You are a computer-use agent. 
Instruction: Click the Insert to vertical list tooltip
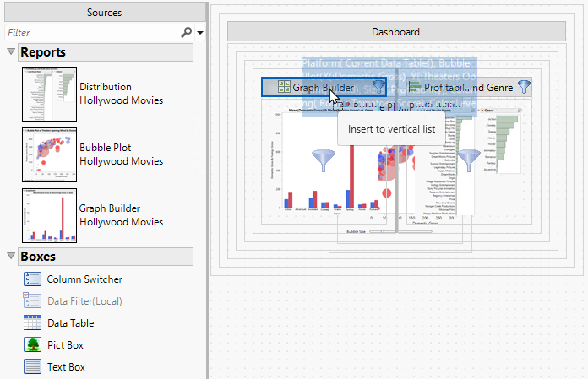click(x=391, y=129)
